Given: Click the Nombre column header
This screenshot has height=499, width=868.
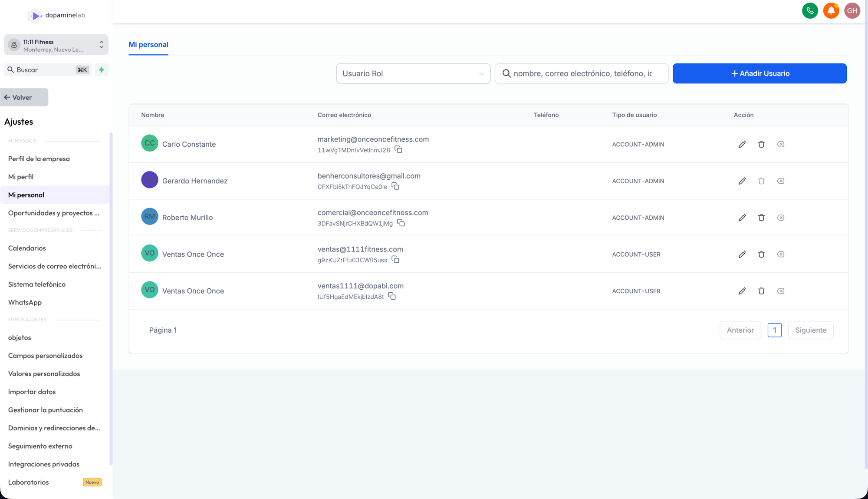Looking at the screenshot, I should coord(152,115).
